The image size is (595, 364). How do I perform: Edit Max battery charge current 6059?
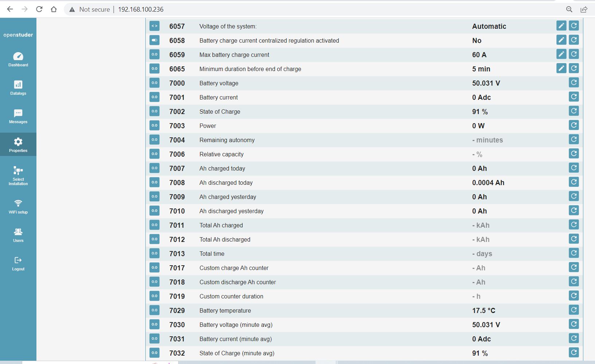561,54
